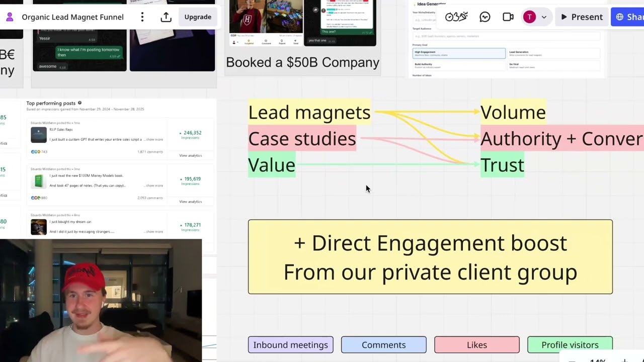Open the green $100M Money Models book thumbnail
644x362 pixels.
(x=39, y=180)
